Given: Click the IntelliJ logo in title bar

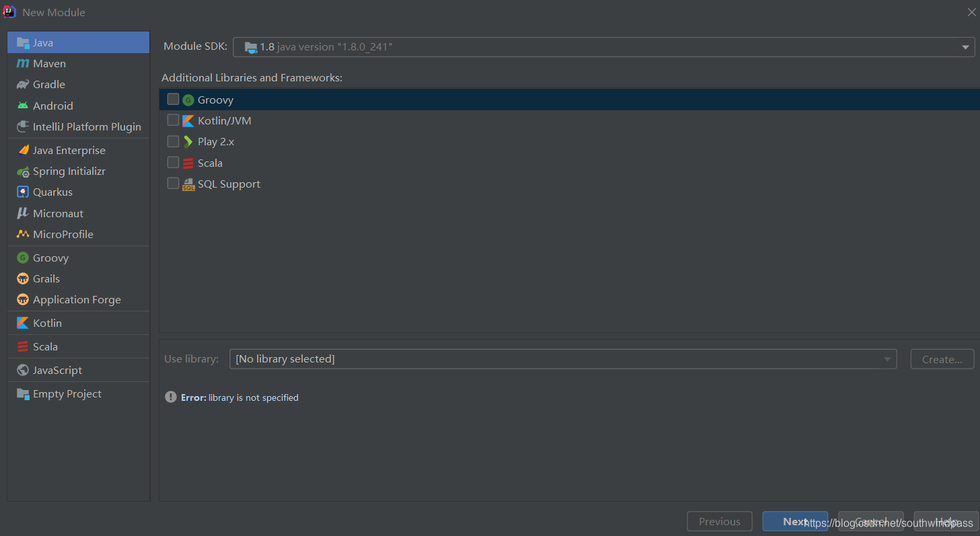Looking at the screenshot, I should [9, 11].
